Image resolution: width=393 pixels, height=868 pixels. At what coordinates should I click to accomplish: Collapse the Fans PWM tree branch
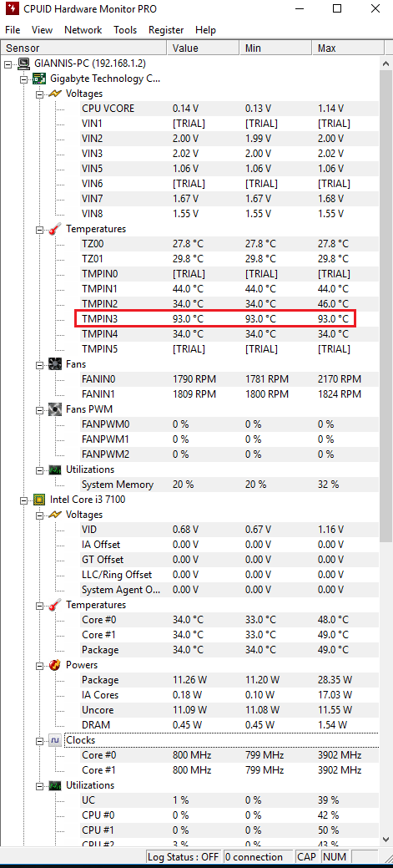click(x=39, y=410)
